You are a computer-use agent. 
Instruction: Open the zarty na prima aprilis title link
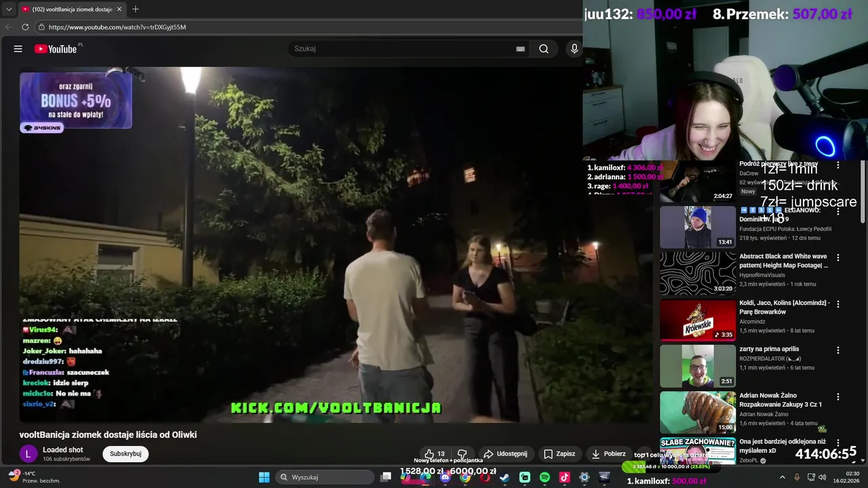pos(769,349)
